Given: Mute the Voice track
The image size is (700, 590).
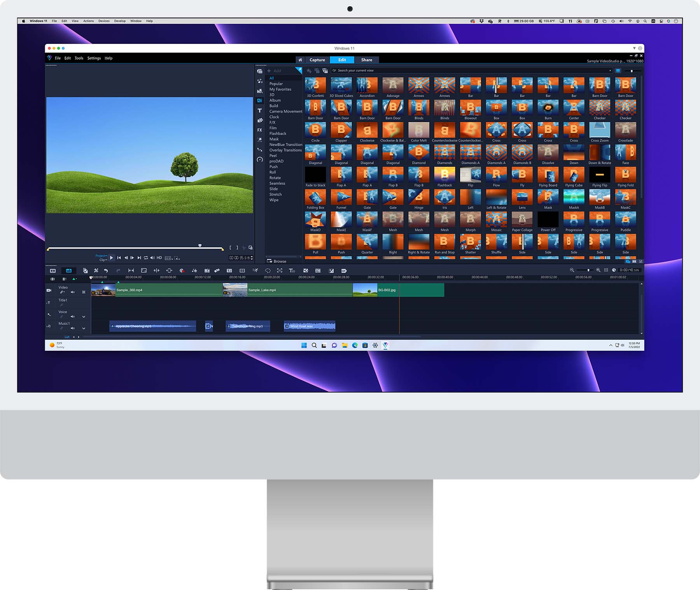Looking at the screenshot, I should 73,316.
